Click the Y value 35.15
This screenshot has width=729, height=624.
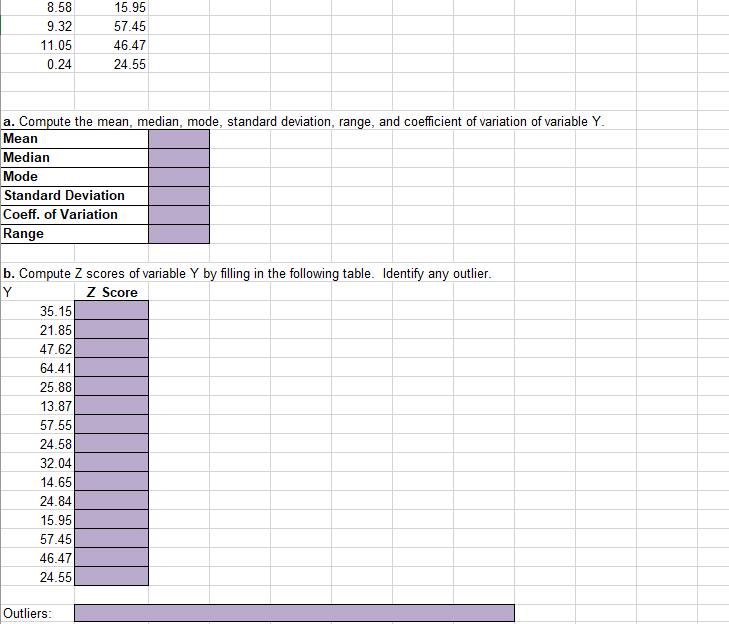pyautogui.click(x=56, y=311)
